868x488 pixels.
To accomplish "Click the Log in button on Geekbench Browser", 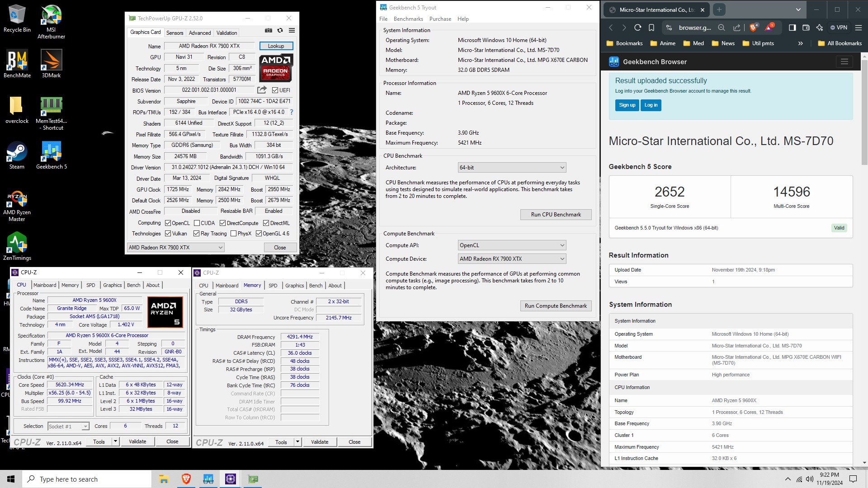I will click(x=651, y=105).
